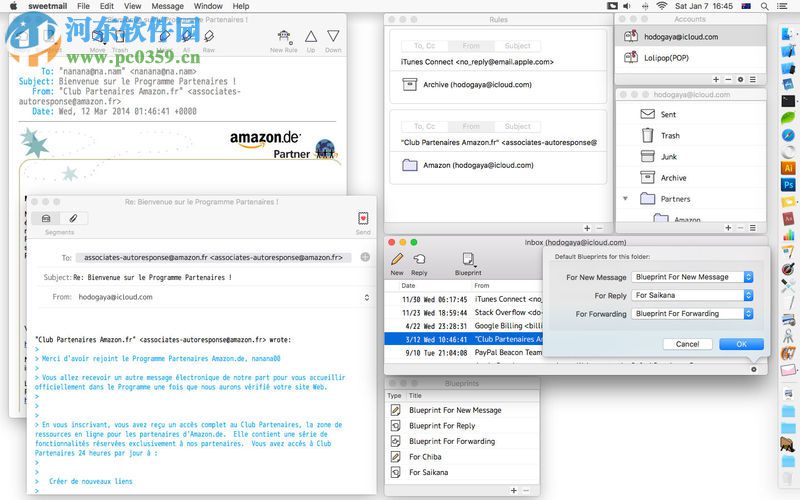Click the From column header in Inbox

[482, 286]
